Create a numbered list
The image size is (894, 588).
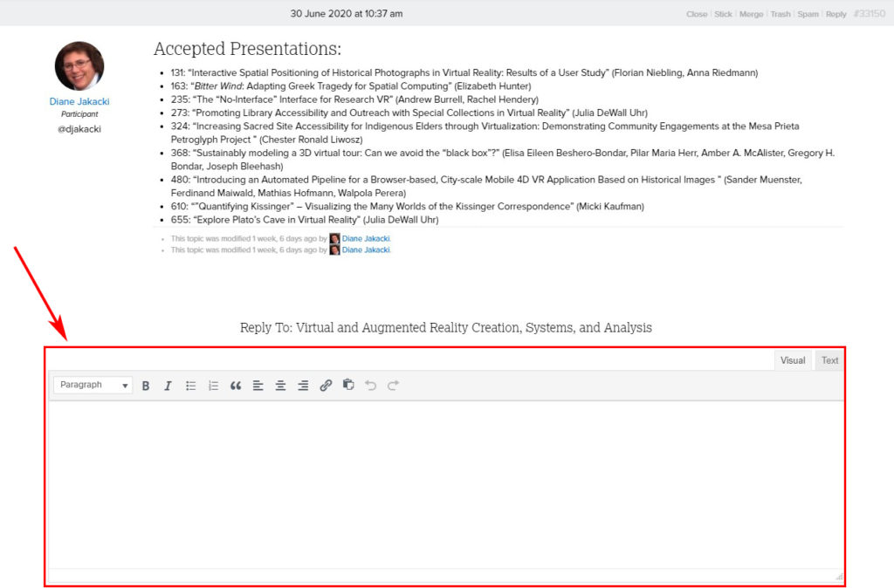[x=213, y=385]
